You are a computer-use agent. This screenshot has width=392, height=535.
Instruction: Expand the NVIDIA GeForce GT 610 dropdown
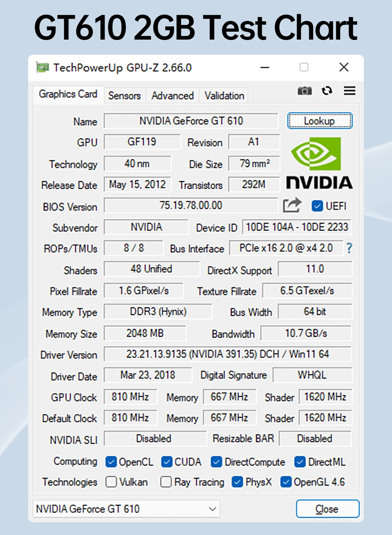click(126, 509)
